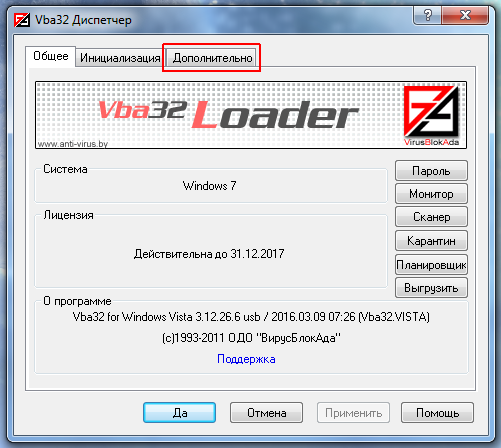Click the Vba32 title bar icon
The height and width of the screenshot is (448, 501).
22,20
